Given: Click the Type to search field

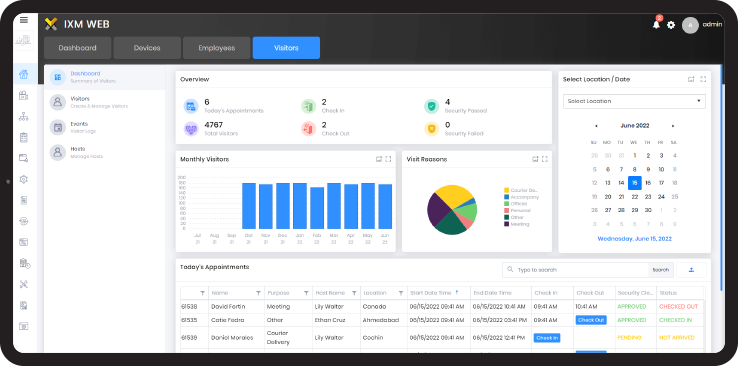Looking at the screenshot, I should [x=575, y=270].
